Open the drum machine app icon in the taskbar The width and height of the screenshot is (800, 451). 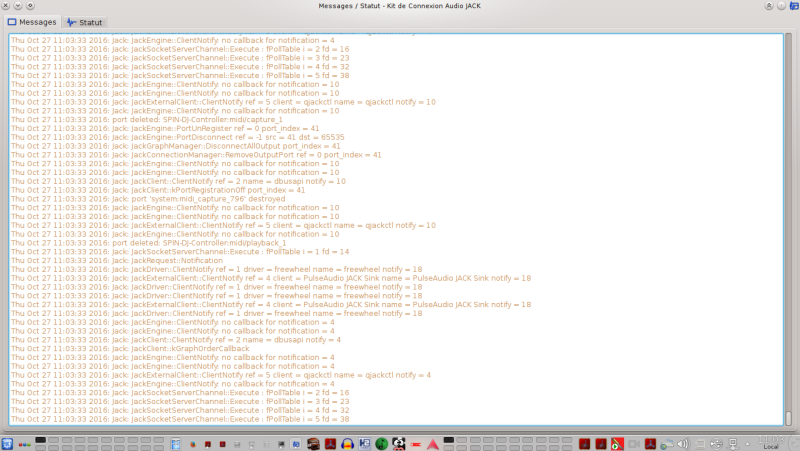click(313, 444)
